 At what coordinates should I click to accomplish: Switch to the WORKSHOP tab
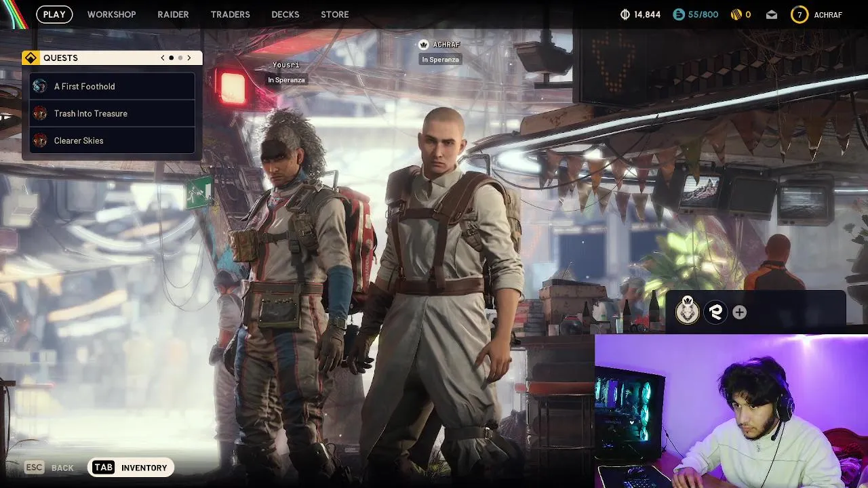click(x=111, y=14)
